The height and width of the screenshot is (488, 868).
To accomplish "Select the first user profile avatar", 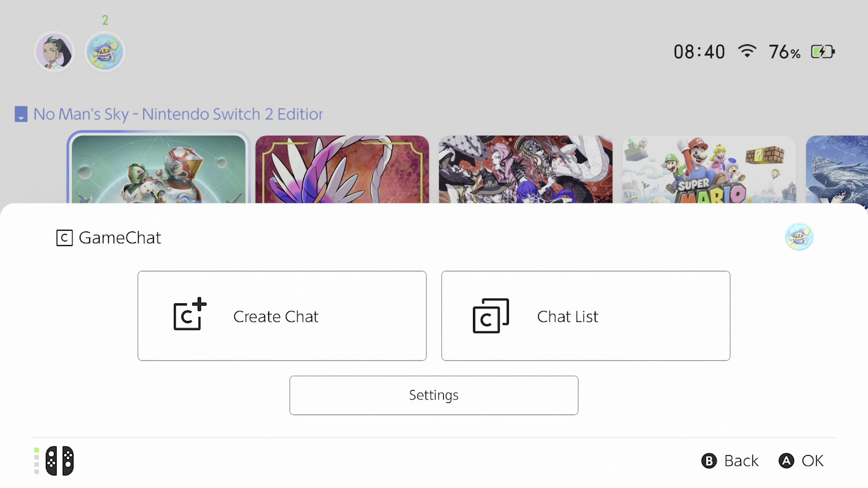I will [55, 52].
